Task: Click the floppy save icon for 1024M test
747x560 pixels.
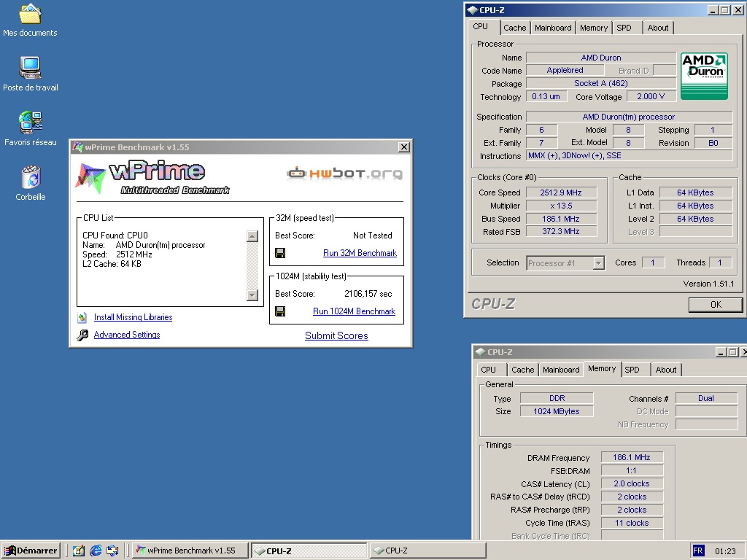Action: [x=280, y=311]
